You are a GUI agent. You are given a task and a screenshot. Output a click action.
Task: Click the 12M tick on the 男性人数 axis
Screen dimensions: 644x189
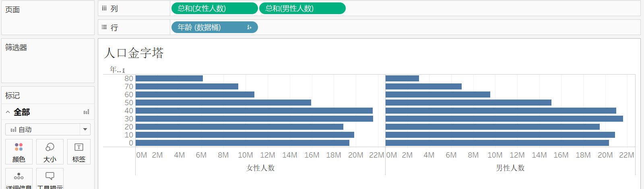517,155
